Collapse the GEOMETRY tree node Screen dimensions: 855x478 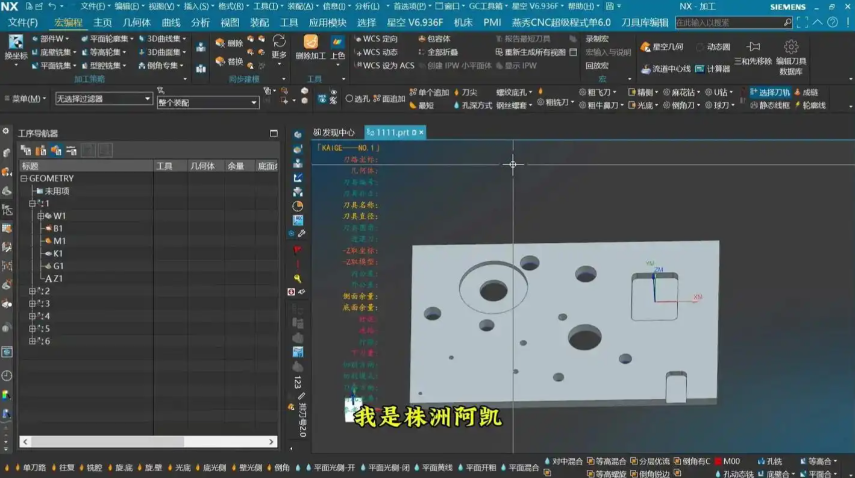click(24, 178)
